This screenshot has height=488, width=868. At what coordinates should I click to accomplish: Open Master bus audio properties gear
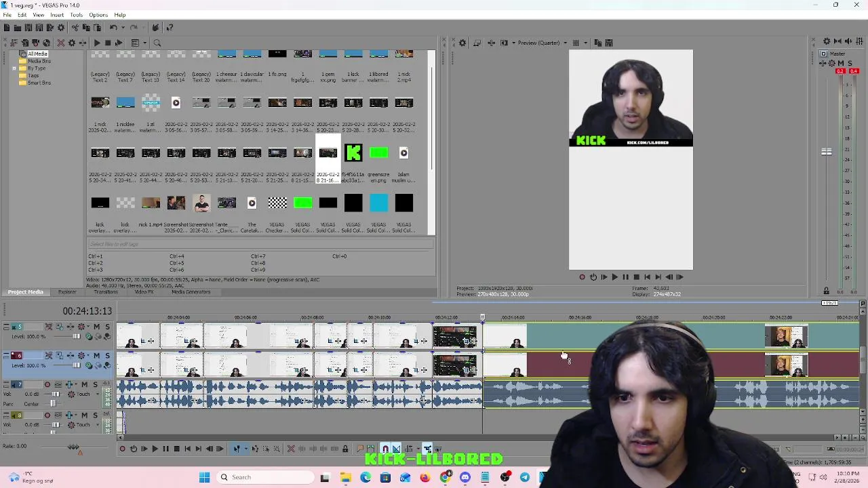(827, 41)
